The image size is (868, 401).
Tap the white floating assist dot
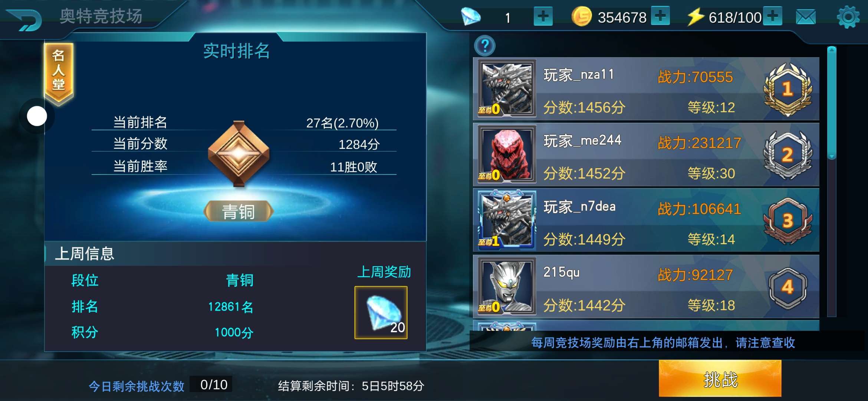(37, 116)
